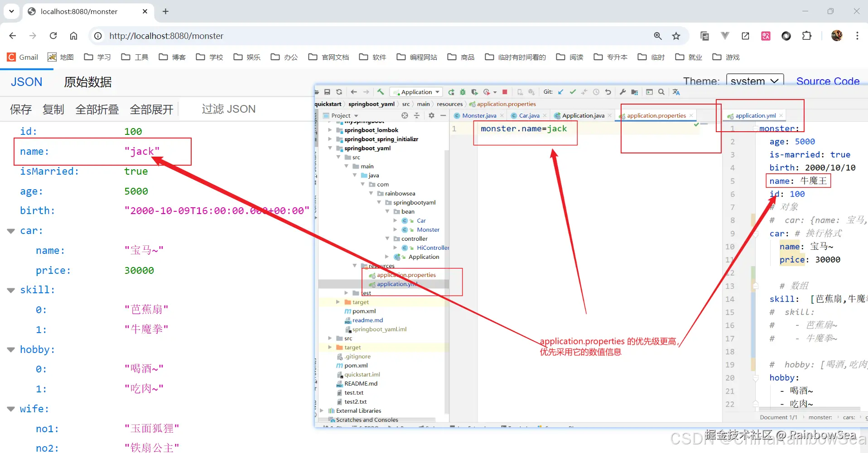Open the Application run configuration dropdown

(x=417, y=92)
